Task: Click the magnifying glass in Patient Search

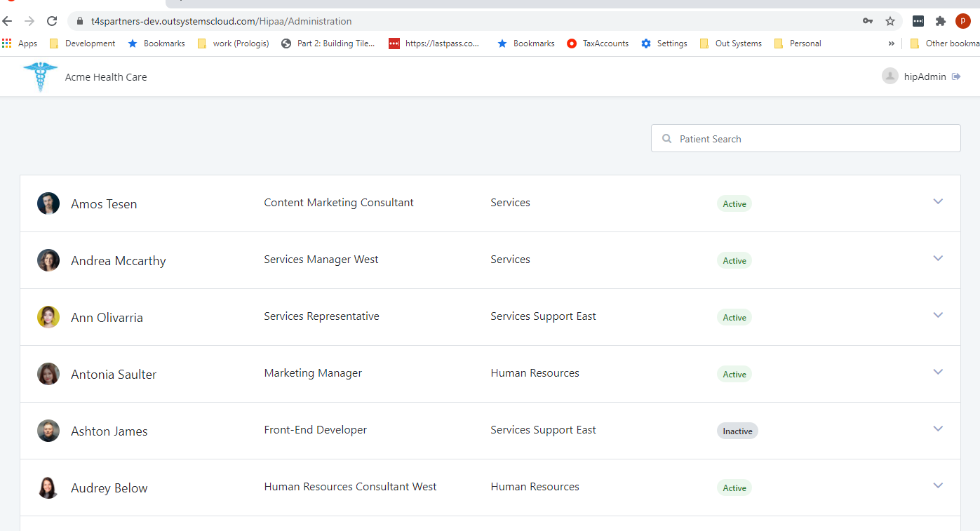Action: point(666,138)
